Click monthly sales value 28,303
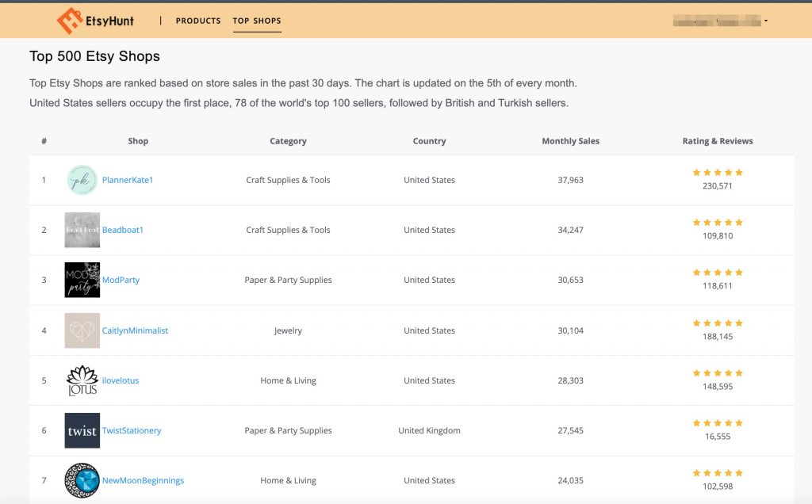This screenshot has height=504, width=812. (571, 380)
